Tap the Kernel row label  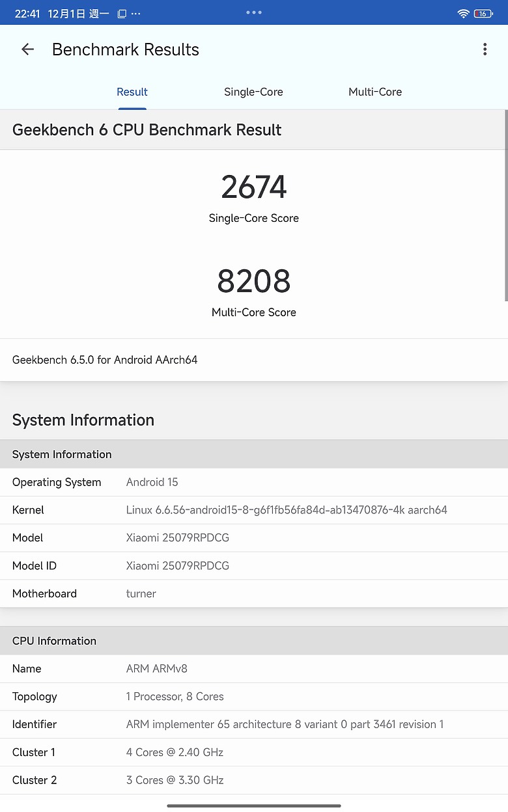28,510
